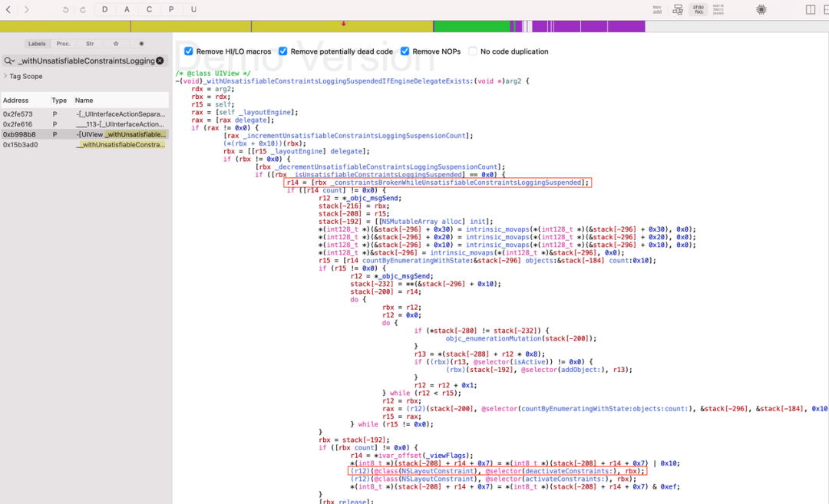The height and width of the screenshot is (504, 829).
Task: Select the pseudo-code if(b) f(x) view
Action: (x=699, y=9)
